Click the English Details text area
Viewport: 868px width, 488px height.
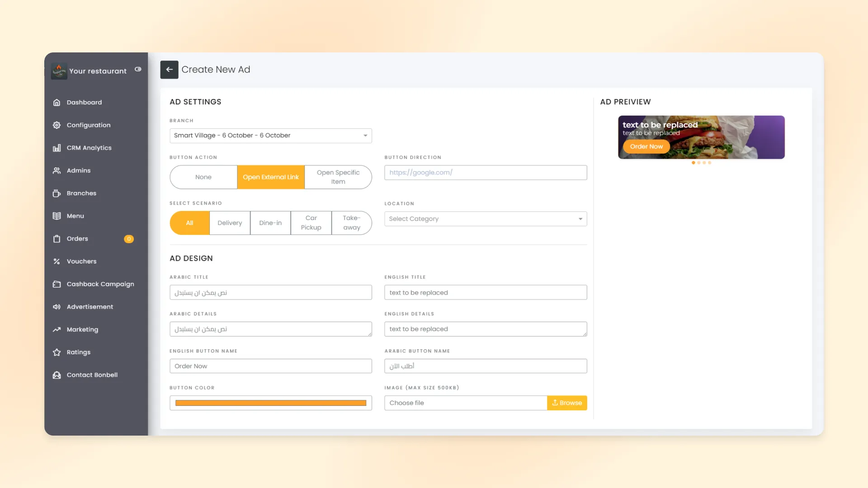click(x=486, y=329)
